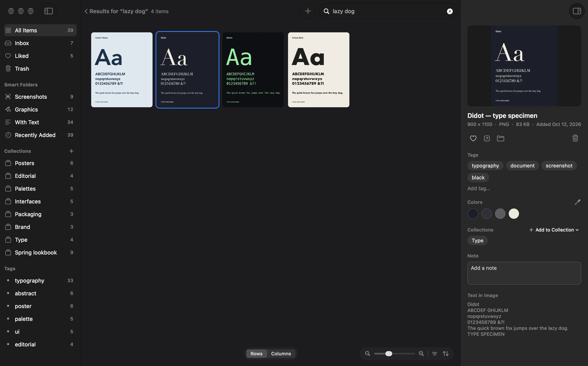
Task: Open the sort order icon
Action: coord(446,354)
